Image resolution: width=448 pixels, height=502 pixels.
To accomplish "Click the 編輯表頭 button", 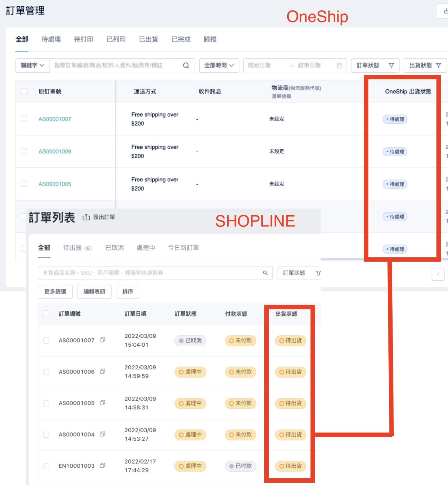I will pos(94,291).
